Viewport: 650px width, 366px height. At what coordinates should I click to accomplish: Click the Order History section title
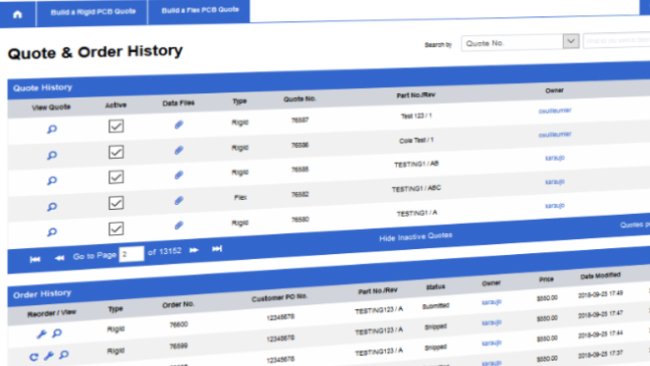click(x=42, y=294)
